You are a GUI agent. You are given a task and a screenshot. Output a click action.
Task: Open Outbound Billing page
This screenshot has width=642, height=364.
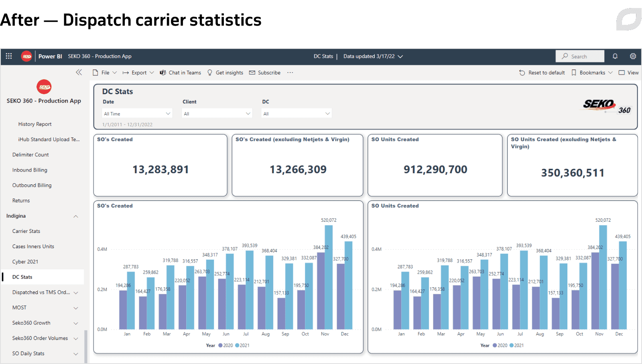pos(32,185)
